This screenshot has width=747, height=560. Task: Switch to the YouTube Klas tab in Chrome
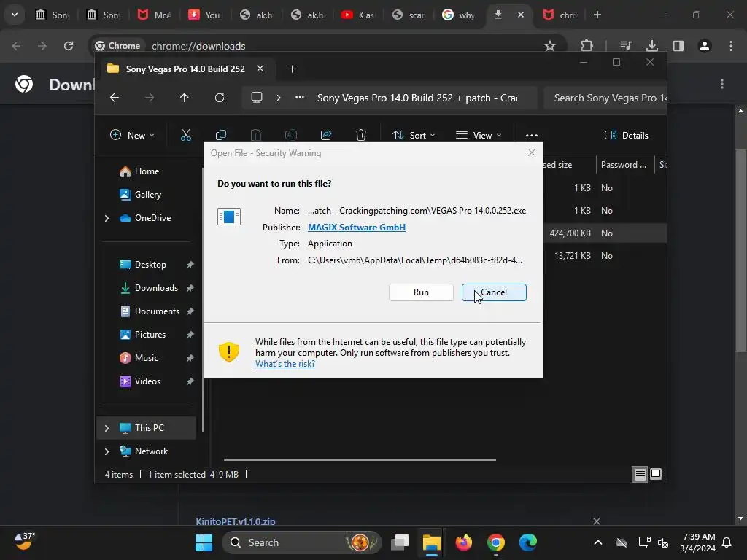click(x=357, y=15)
